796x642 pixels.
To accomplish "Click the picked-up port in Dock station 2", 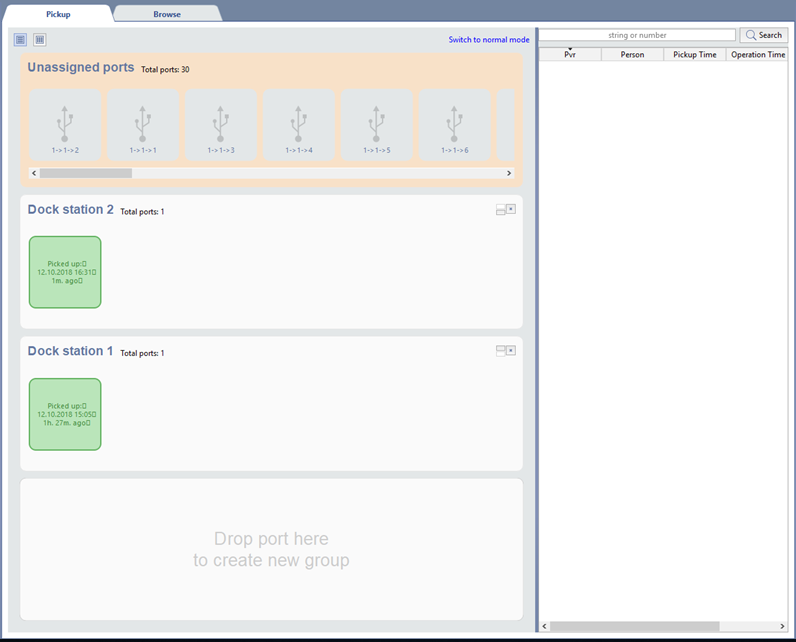I will coord(65,272).
